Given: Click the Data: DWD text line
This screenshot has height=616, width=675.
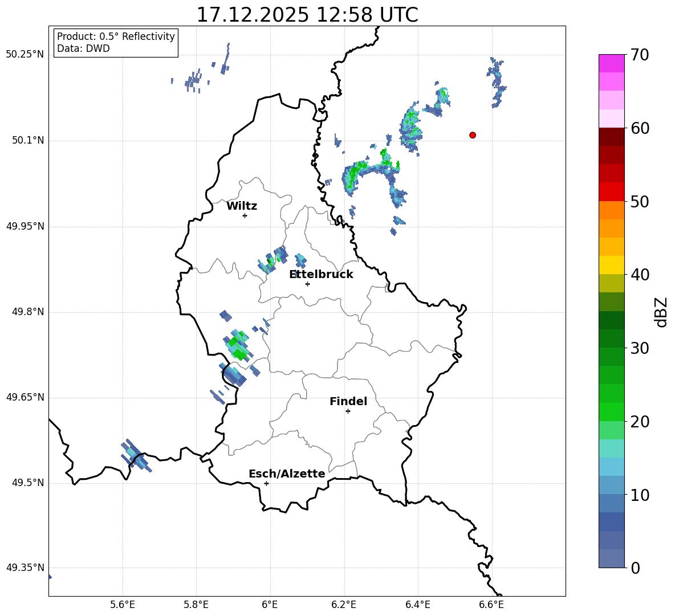Looking at the screenshot, I should (83, 49).
